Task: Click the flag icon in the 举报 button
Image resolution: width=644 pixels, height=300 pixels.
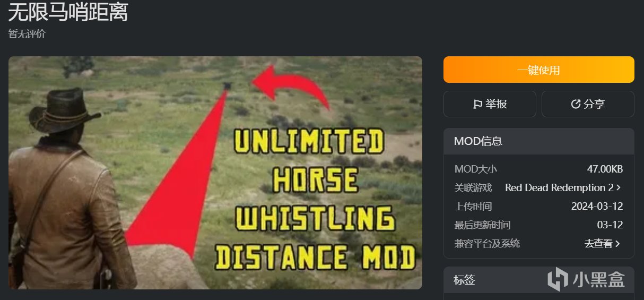Action: click(x=477, y=104)
